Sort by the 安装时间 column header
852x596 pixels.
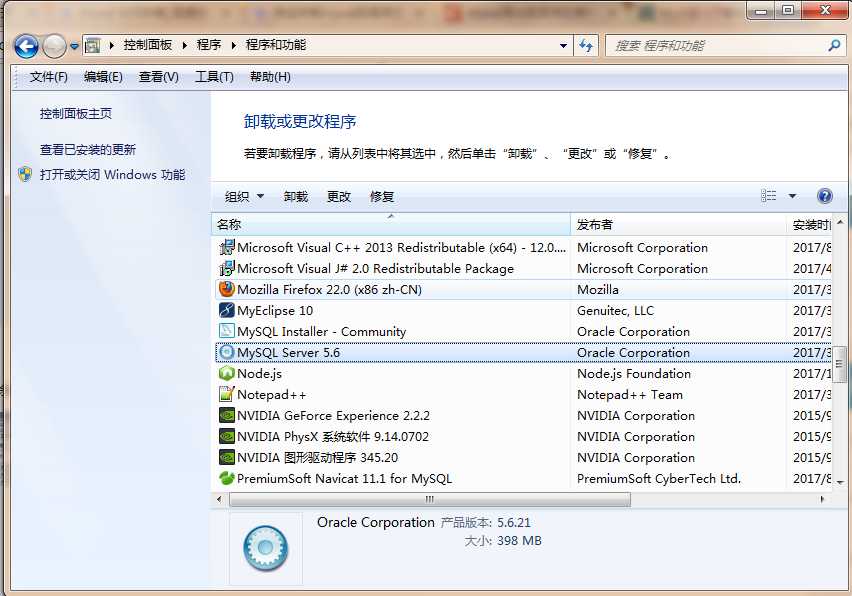coord(811,224)
